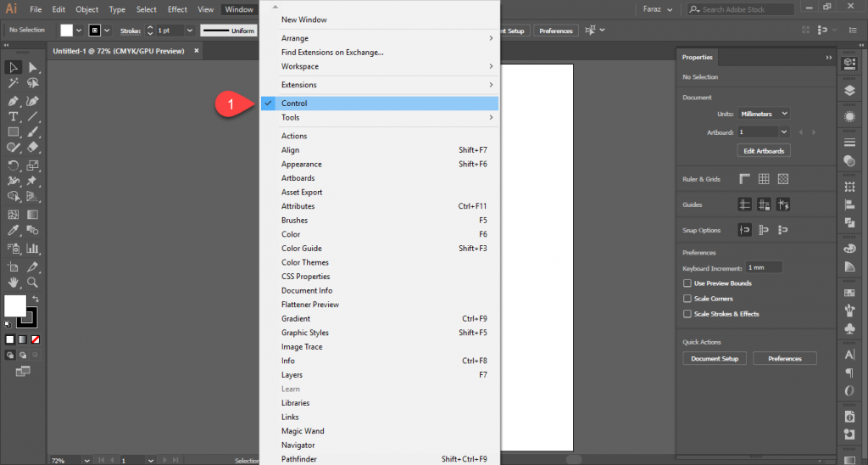Select the Column Graph tool
This screenshot has height=465, width=868.
33,249
